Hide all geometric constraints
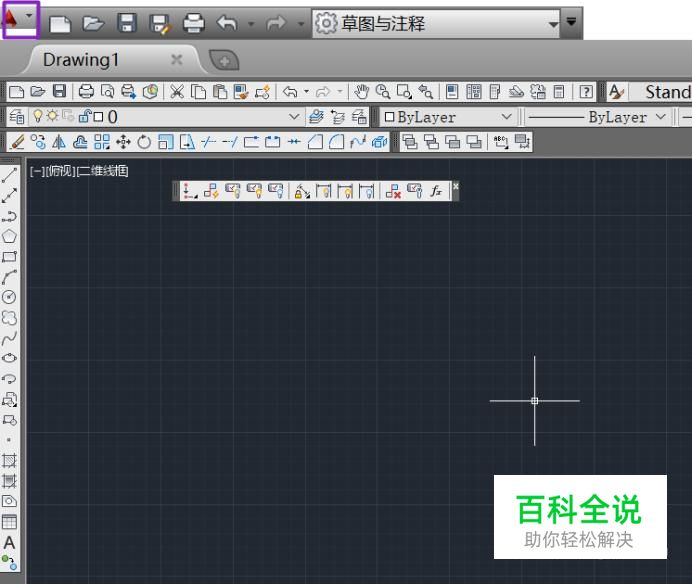 point(276,191)
